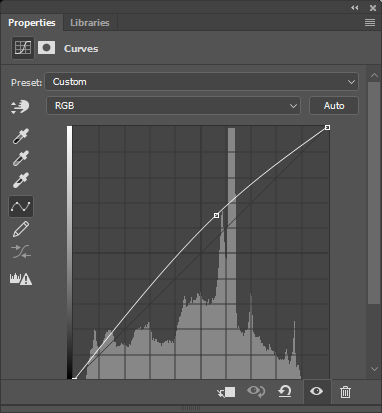Click the panel scrollbar up arrow

click(374, 75)
